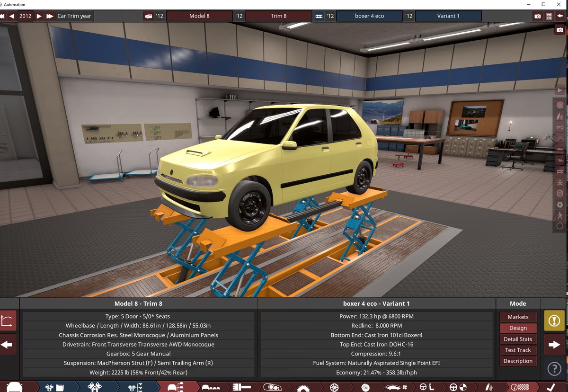This screenshot has height=392, width=568.
Task: Go to previous step with left arrow
Action: (x=8, y=345)
